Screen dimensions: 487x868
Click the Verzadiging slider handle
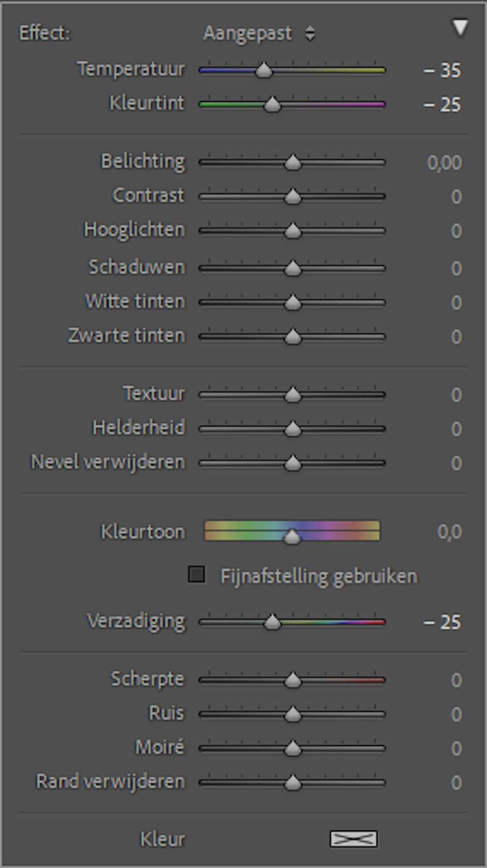pyautogui.click(x=272, y=622)
